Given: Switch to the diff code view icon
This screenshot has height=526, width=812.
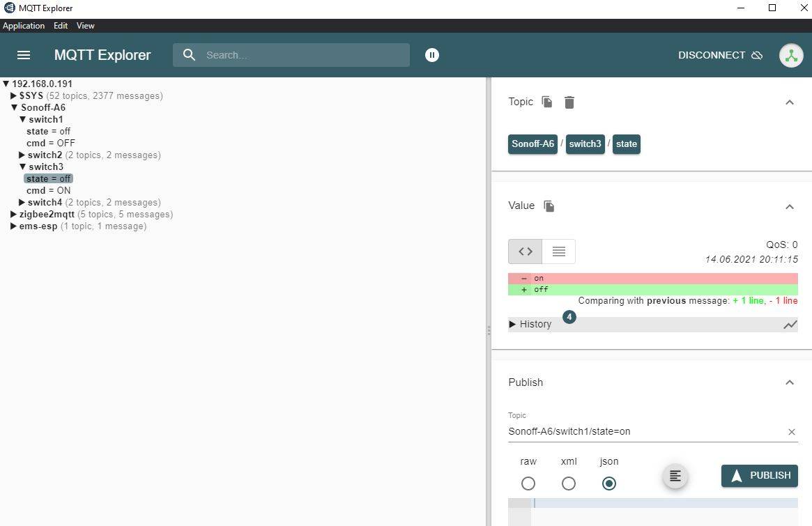Looking at the screenshot, I should 525,252.
